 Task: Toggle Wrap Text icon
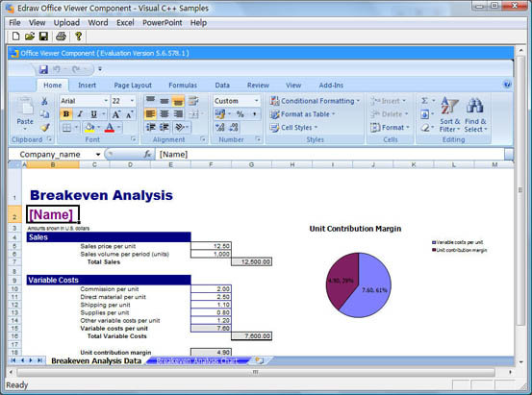[x=193, y=100]
